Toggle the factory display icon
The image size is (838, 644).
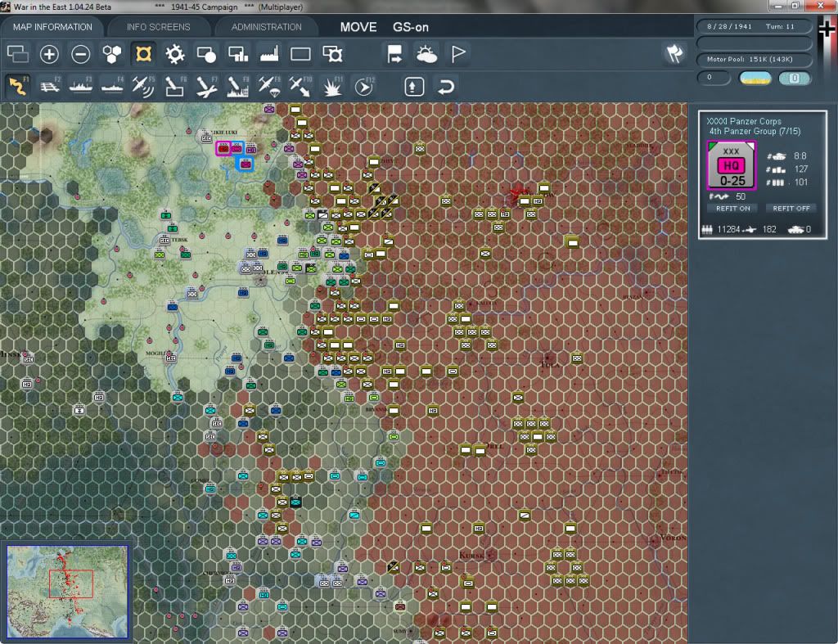tap(268, 54)
